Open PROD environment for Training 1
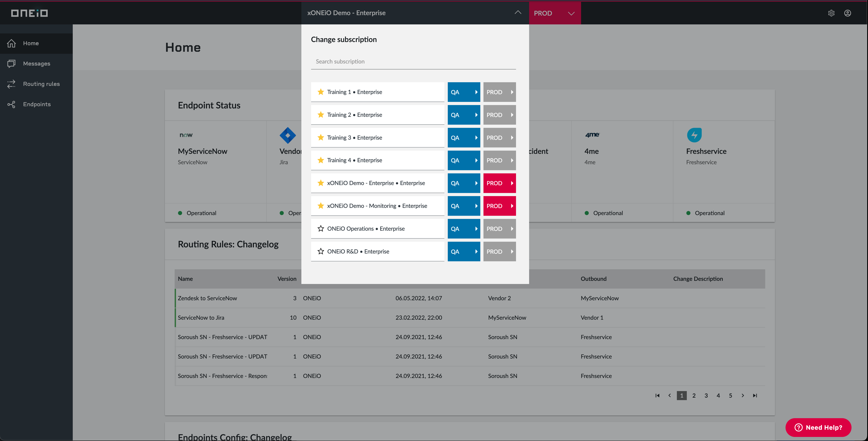The width and height of the screenshot is (868, 441). point(499,92)
